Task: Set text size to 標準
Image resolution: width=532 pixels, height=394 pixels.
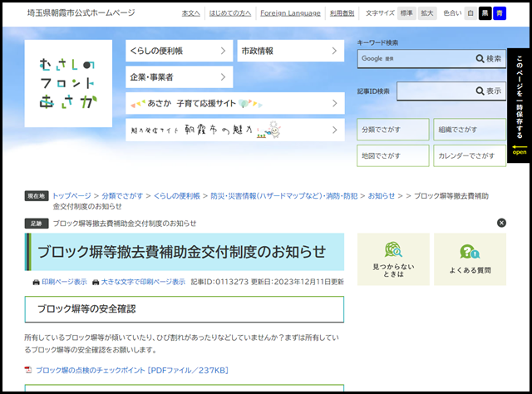Action: tap(407, 13)
